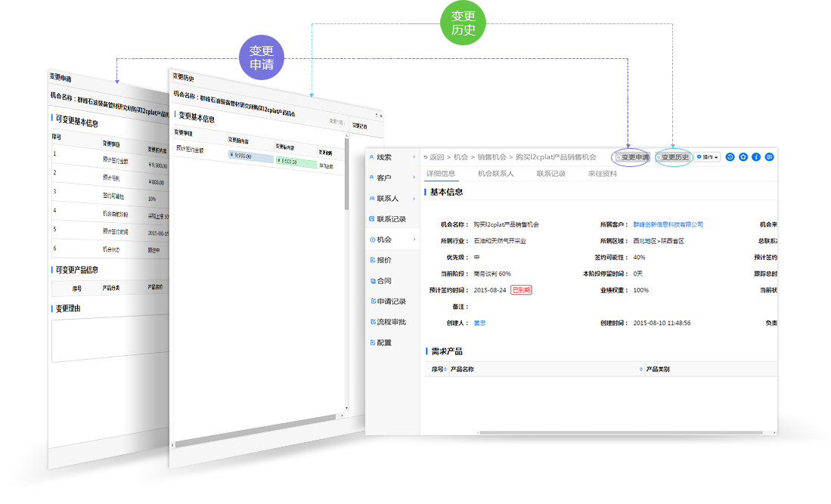The height and width of the screenshot is (504, 831).
Task: Open the 操作 dropdown
Action: [708, 157]
